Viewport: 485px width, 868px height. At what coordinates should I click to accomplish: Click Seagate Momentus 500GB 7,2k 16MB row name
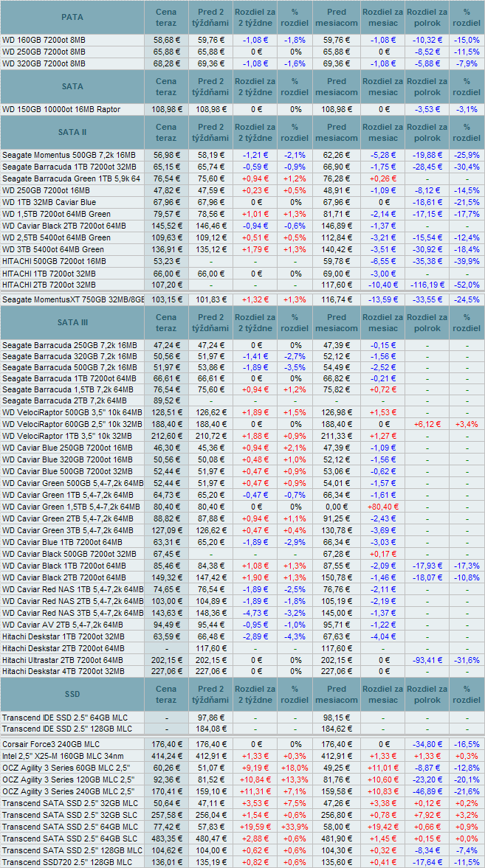point(69,156)
